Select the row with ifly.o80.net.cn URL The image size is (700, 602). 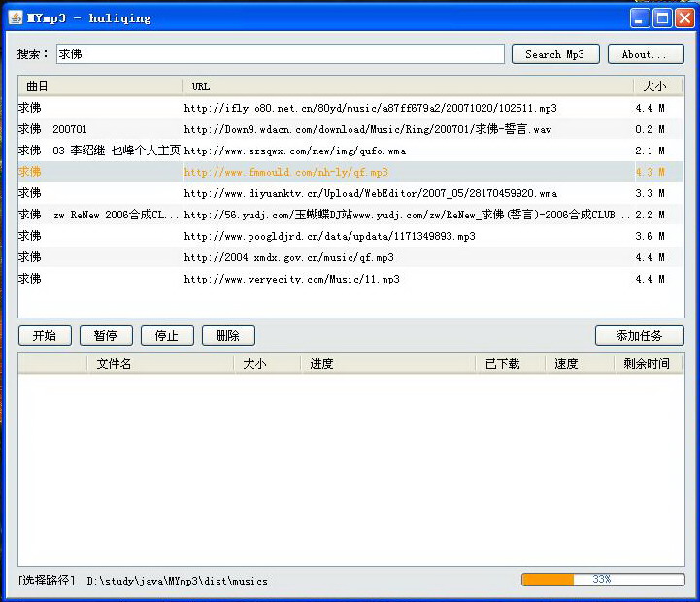tap(350, 108)
